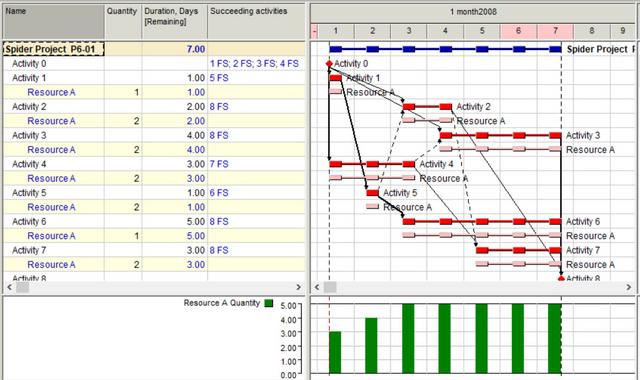Click the Resource A Quantity legend label

point(222,303)
